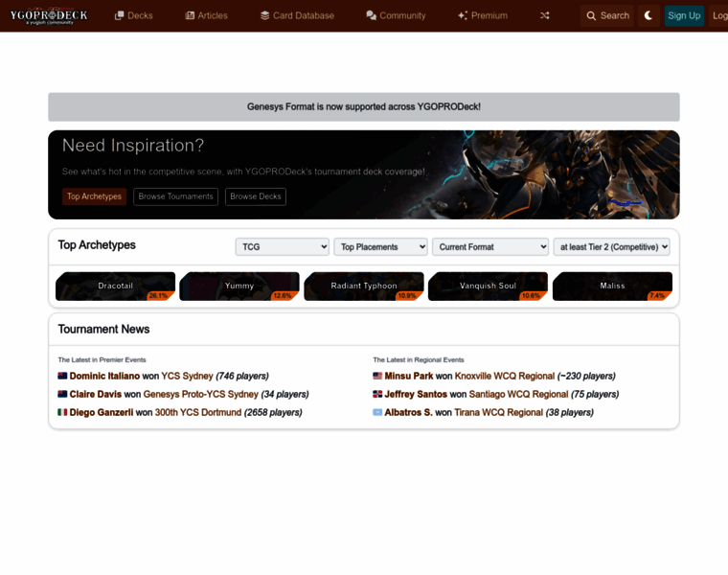
Task: Click the random shuffle icon
Action: tap(545, 15)
